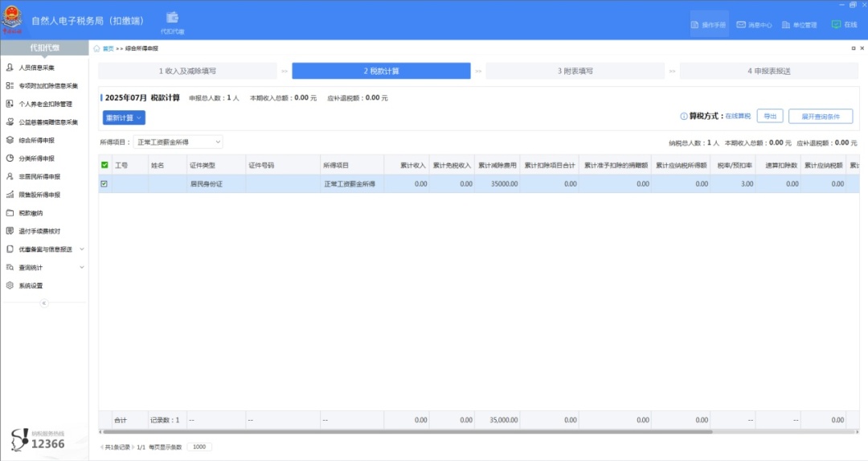The width and height of the screenshot is (868, 461).
Task: Uncheck the 居民身份证 row checkbox
Action: point(104,183)
